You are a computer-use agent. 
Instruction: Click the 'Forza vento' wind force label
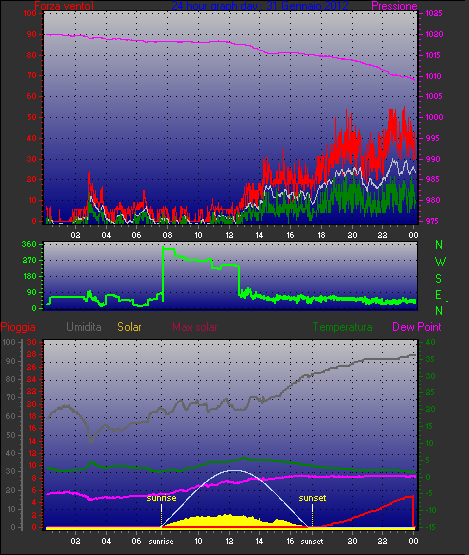tap(64, 6)
